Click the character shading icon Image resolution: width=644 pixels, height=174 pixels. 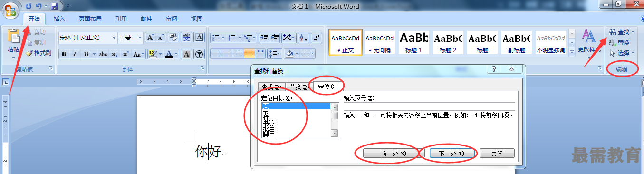[187, 54]
